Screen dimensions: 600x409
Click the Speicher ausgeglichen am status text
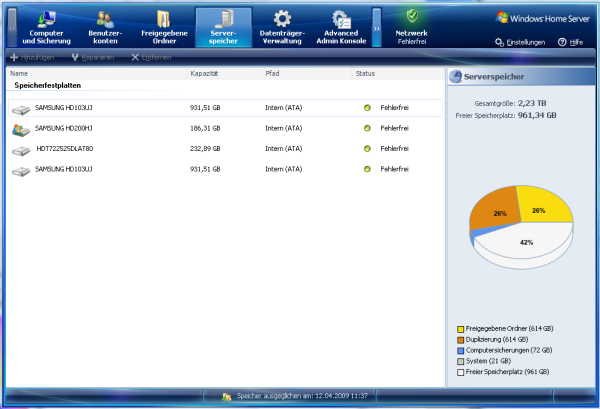(302, 396)
